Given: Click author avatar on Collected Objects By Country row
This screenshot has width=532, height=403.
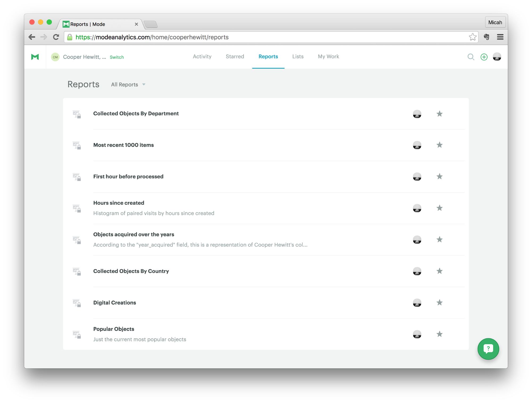Looking at the screenshot, I should (x=417, y=271).
